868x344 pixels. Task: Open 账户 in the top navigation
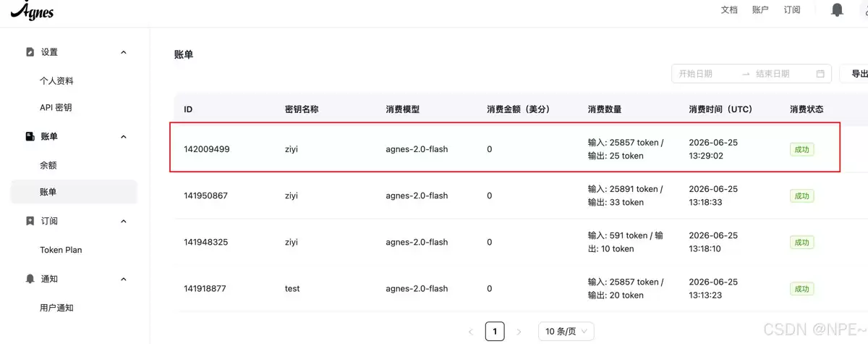coord(760,9)
